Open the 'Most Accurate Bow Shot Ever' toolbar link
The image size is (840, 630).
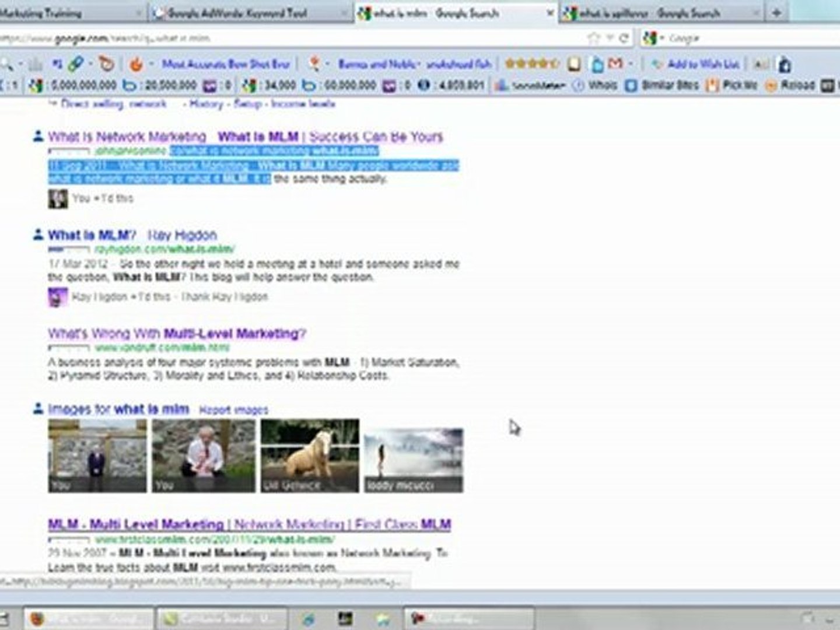[225, 64]
